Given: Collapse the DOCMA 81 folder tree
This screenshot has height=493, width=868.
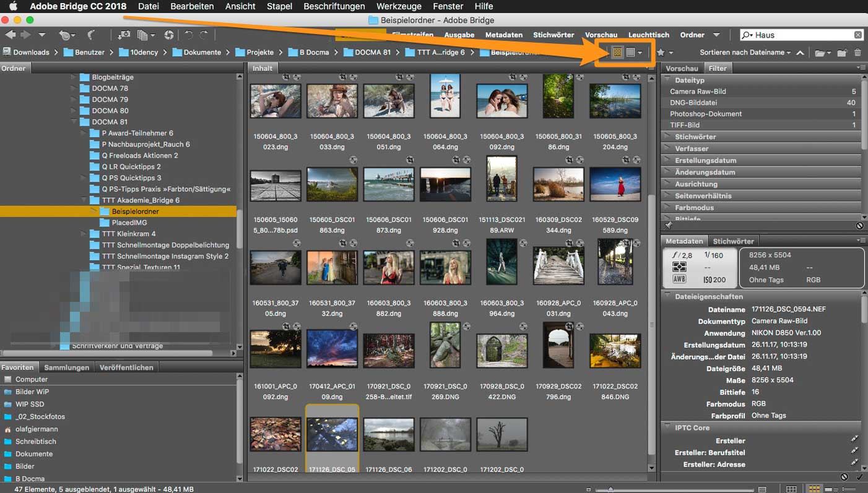Looking at the screenshot, I should [x=74, y=122].
